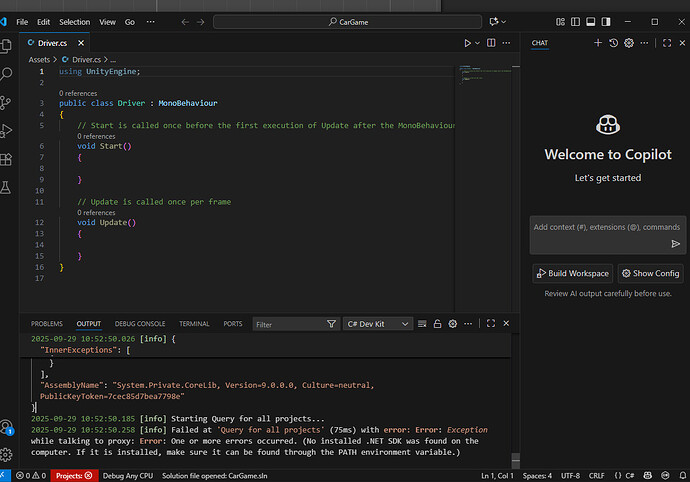Click the Show Config button
Screen dimensions: 690x482
tap(651, 273)
